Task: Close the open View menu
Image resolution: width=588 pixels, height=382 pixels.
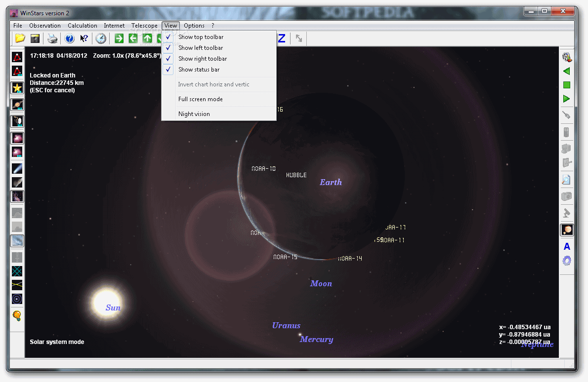Action: point(170,26)
